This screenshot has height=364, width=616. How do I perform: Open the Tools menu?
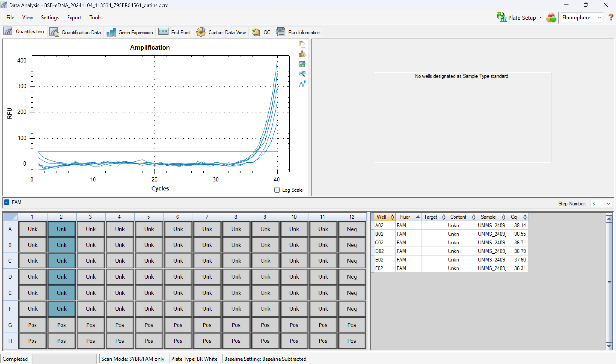point(95,17)
